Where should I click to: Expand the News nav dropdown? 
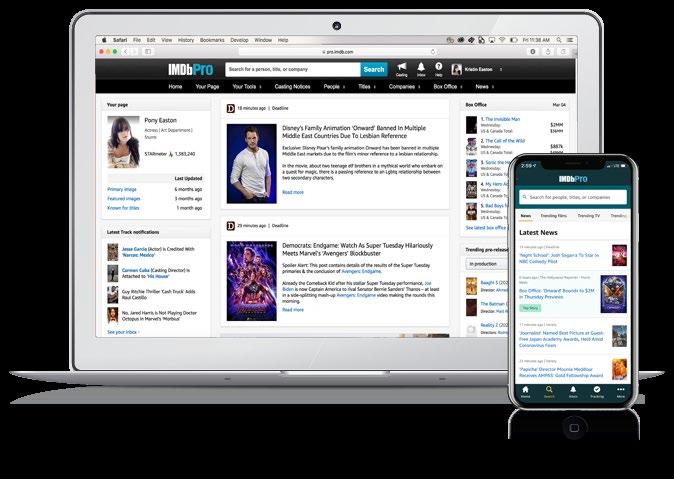(x=484, y=86)
